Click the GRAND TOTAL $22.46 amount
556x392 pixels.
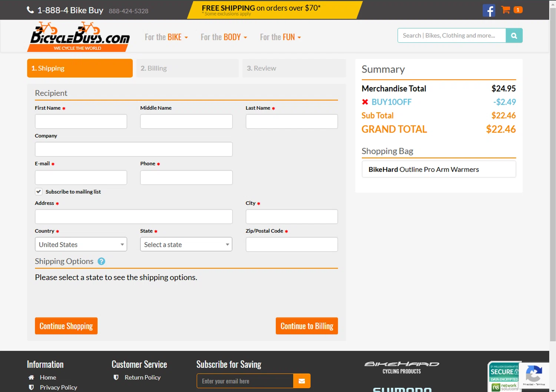point(501,129)
